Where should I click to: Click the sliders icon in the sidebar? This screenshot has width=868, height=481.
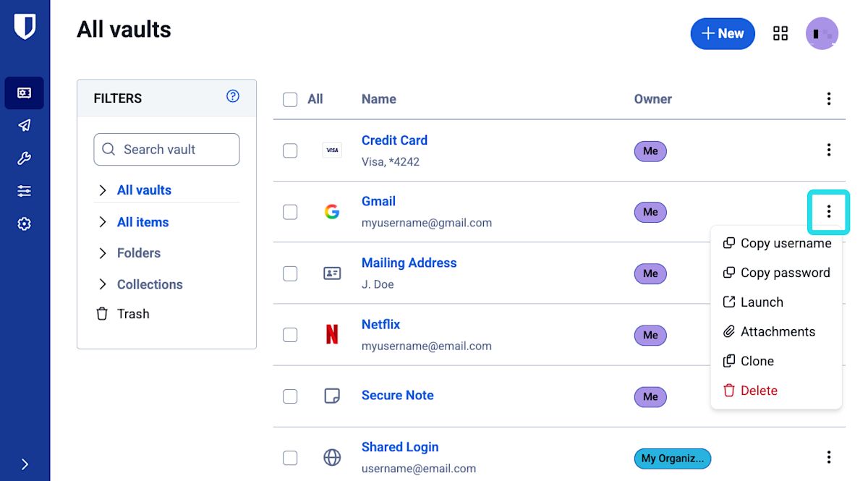tap(25, 191)
